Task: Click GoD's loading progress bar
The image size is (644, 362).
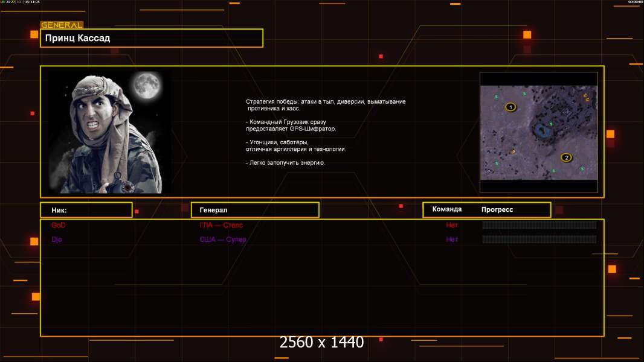Action: [x=539, y=224]
